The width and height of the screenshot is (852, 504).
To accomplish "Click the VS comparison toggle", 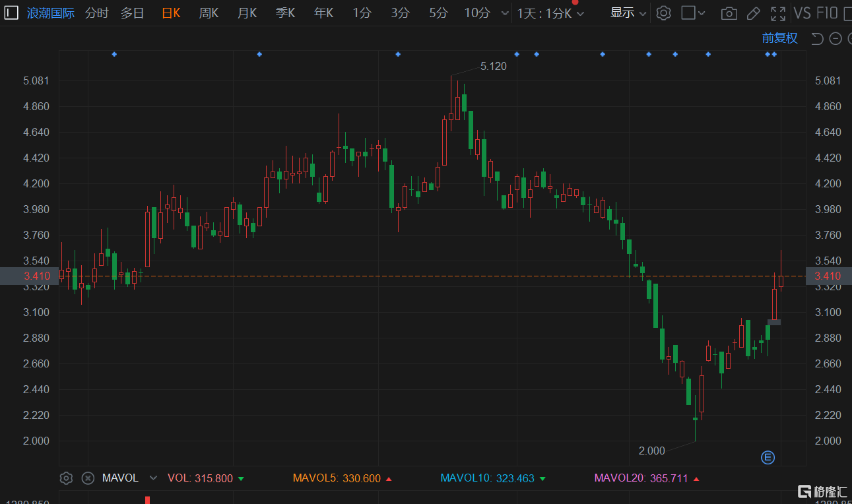I will pyautogui.click(x=802, y=13).
